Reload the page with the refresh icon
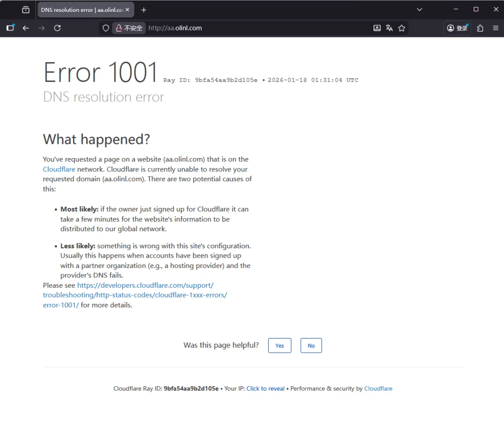The width and height of the screenshot is (504, 437). (57, 28)
